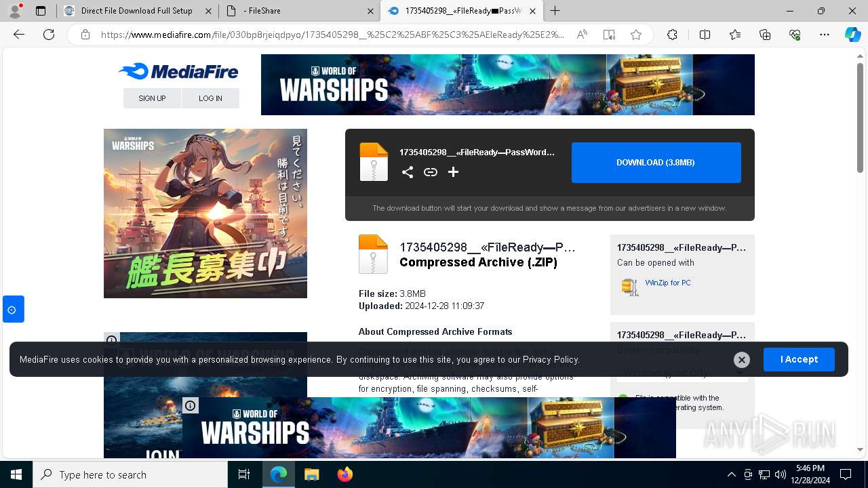Image resolution: width=868 pixels, height=488 pixels.
Task: Refresh the current page
Action: 49,35
